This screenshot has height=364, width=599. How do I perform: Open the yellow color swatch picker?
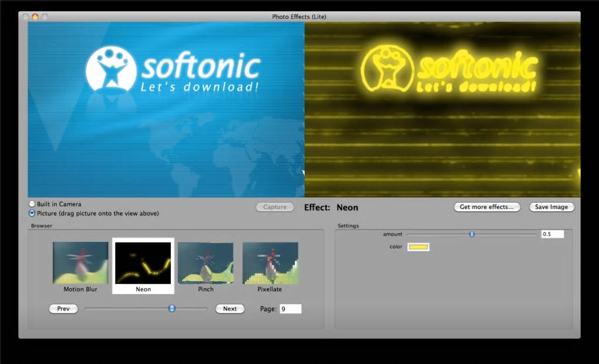418,247
